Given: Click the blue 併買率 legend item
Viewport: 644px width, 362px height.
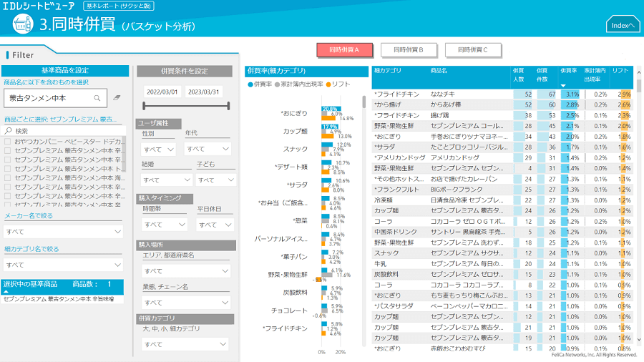Looking at the screenshot, I should [x=260, y=84].
